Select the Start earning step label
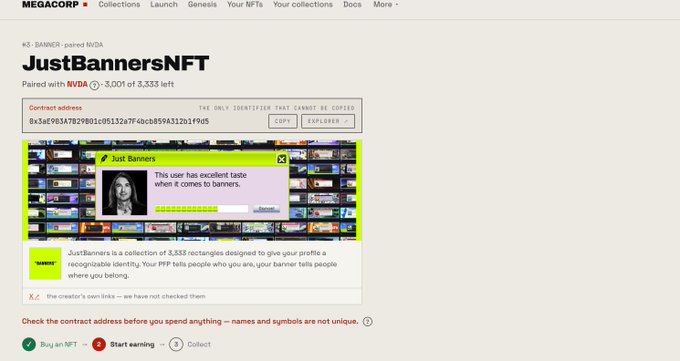Screen dimensions: 680x361 point(132,345)
